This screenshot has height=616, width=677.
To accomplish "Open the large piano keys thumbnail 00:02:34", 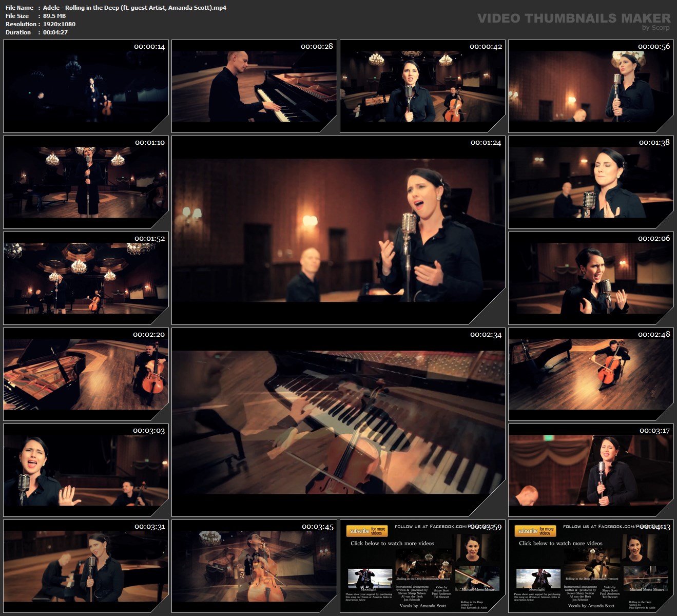I will pyautogui.click(x=338, y=422).
